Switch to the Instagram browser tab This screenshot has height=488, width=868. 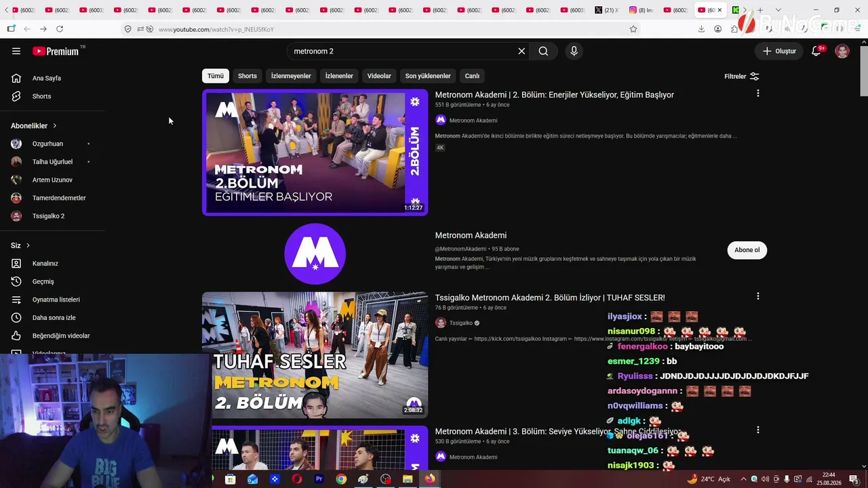641,10
